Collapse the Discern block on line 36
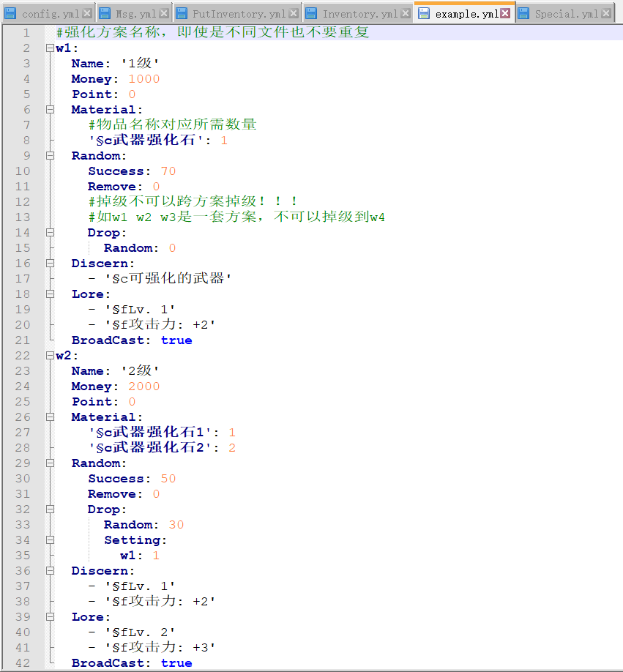Viewport: 623px width, 672px height. (x=50, y=571)
